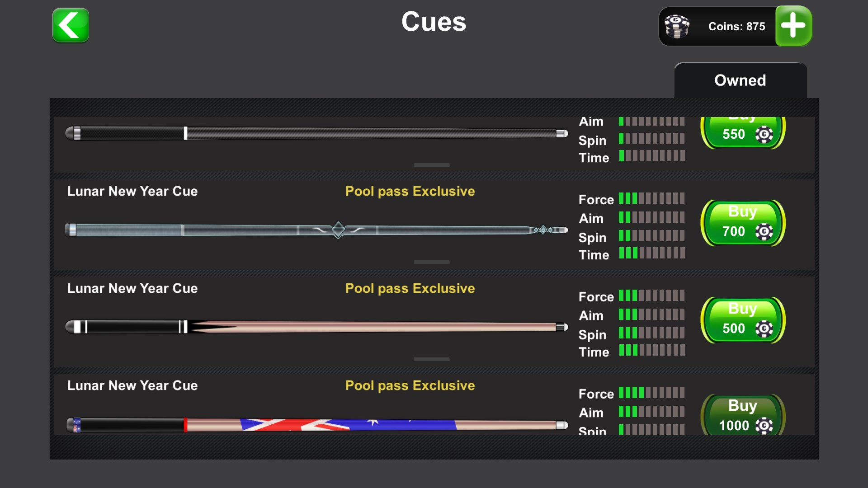Click the coin icon on the 700 Buy button
Screen dimensions: 868x488
(x=764, y=232)
